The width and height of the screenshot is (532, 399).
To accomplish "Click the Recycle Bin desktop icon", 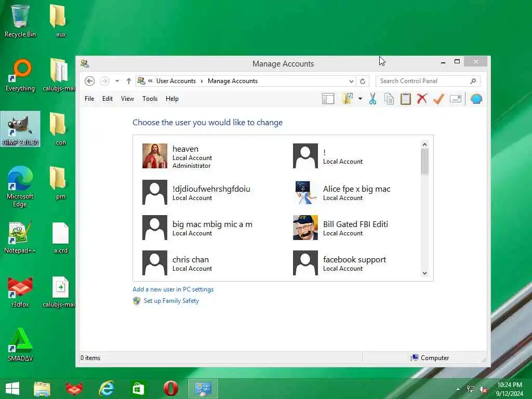I will pyautogui.click(x=20, y=21).
